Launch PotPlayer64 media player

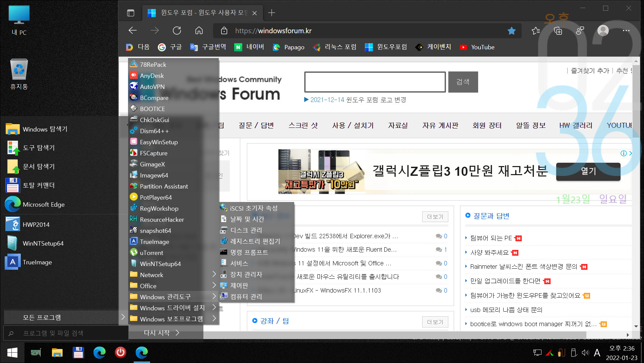click(x=173, y=197)
